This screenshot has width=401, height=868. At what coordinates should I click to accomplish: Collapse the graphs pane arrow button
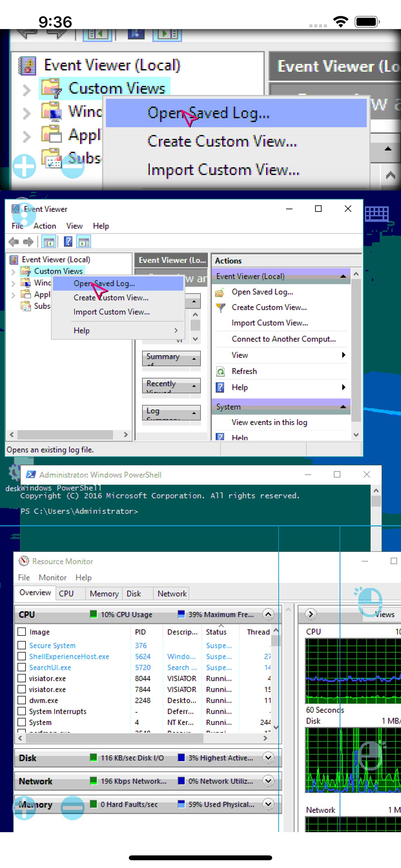tap(311, 614)
